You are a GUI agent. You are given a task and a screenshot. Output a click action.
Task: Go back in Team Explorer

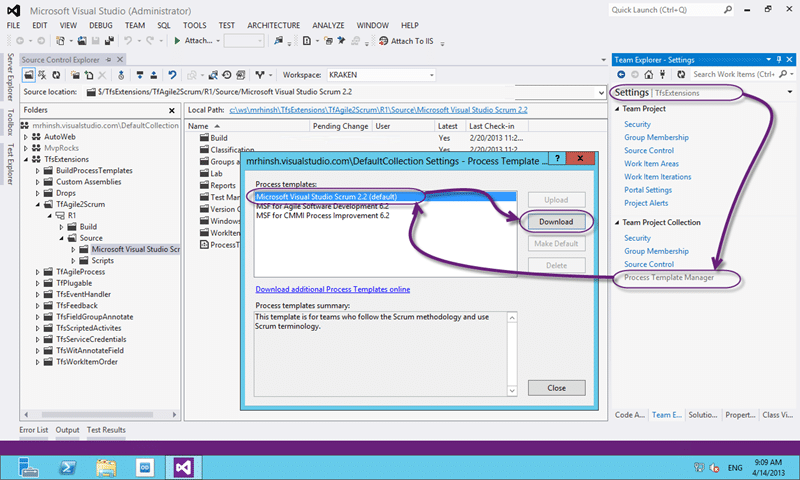[x=621, y=74]
